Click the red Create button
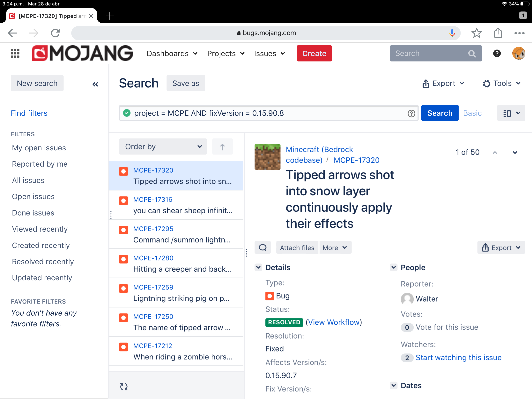 314,53
